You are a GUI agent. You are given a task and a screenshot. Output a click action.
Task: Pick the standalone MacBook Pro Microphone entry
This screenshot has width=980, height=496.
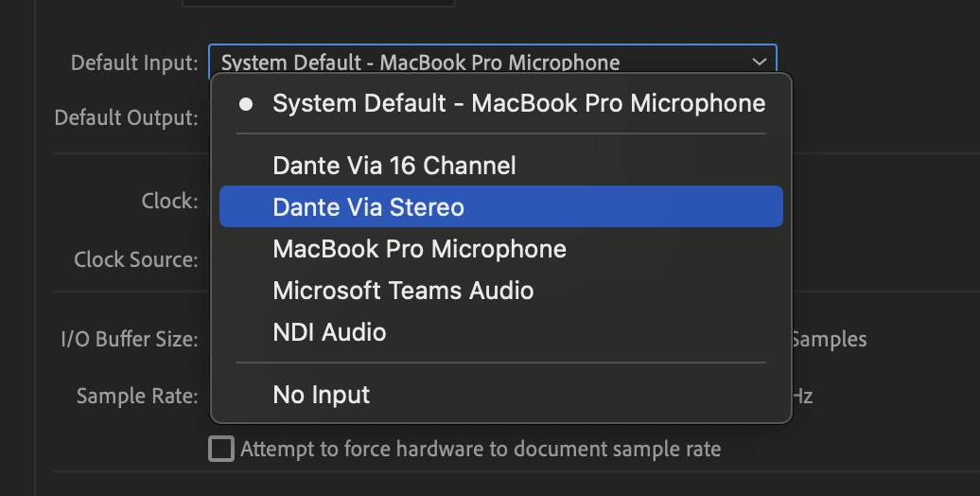coord(419,249)
